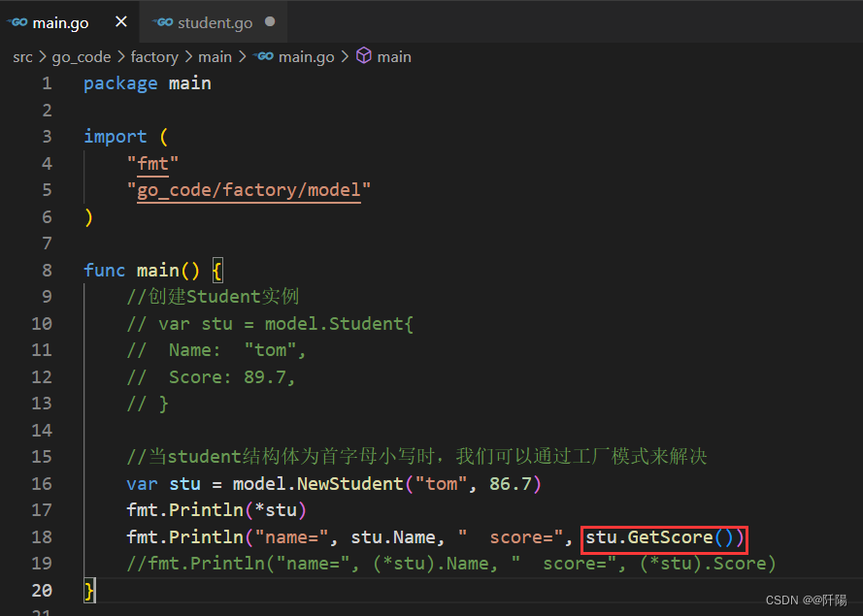This screenshot has height=616, width=863.
Task: Click the Go language icon on main.go tab
Action: [x=17, y=21]
